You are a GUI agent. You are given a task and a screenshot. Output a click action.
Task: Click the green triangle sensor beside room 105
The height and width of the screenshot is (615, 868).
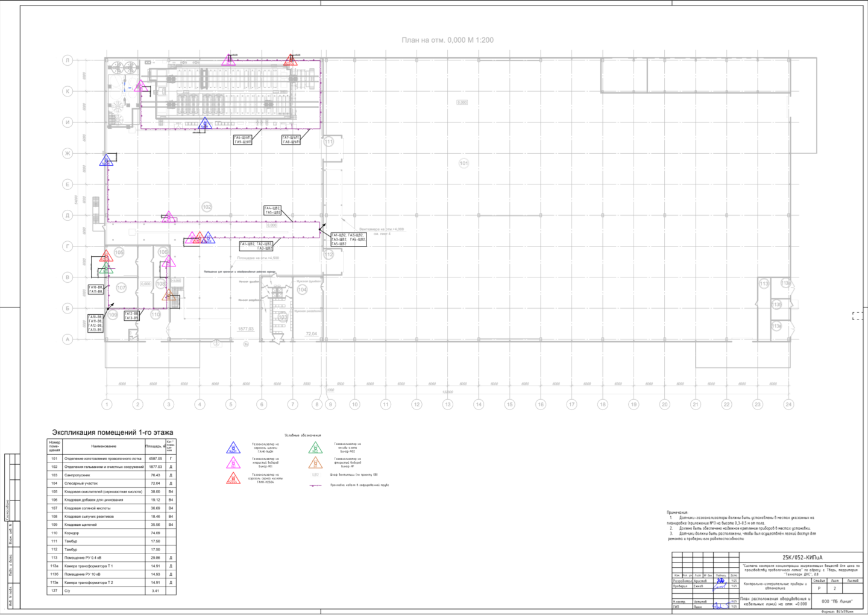click(106, 268)
